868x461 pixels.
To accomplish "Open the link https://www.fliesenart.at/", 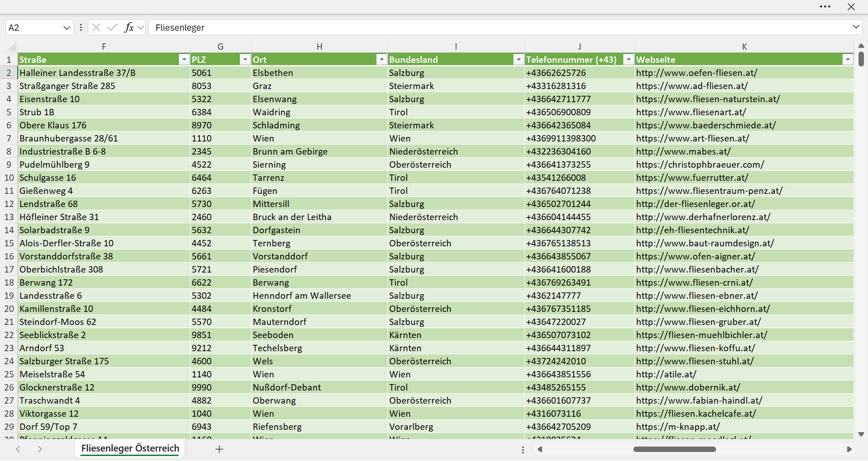I will pyautogui.click(x=691, y=112).
